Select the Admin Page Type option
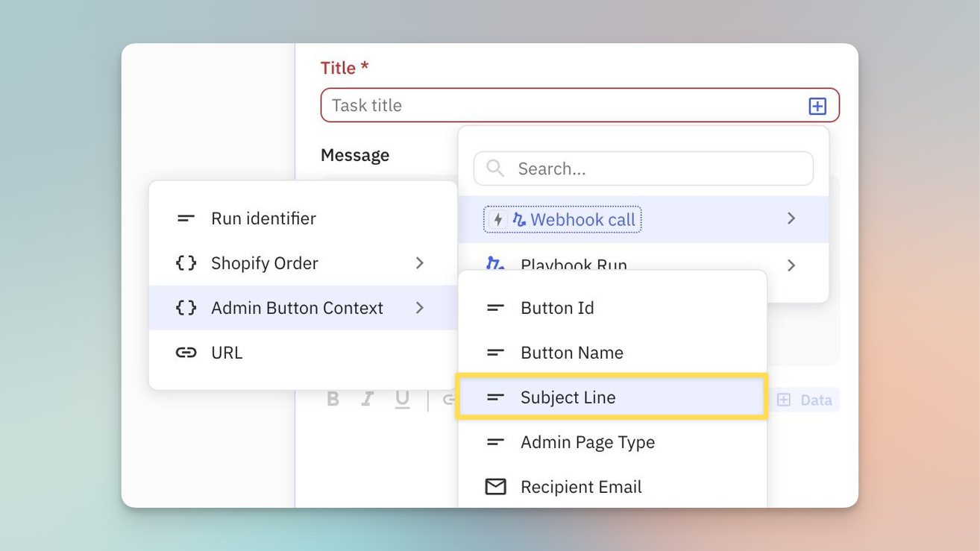The height and width of the screenshot is (551, 980). pos(612,442)
